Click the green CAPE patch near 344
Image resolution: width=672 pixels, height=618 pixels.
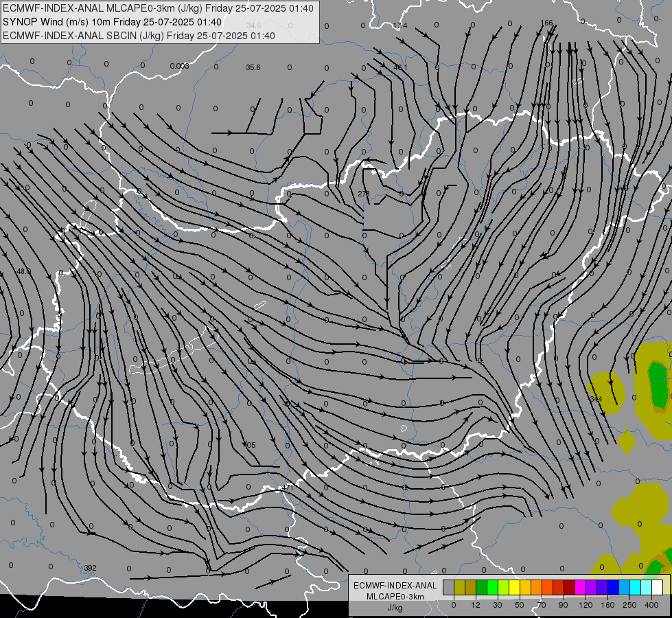coord(658,384)
